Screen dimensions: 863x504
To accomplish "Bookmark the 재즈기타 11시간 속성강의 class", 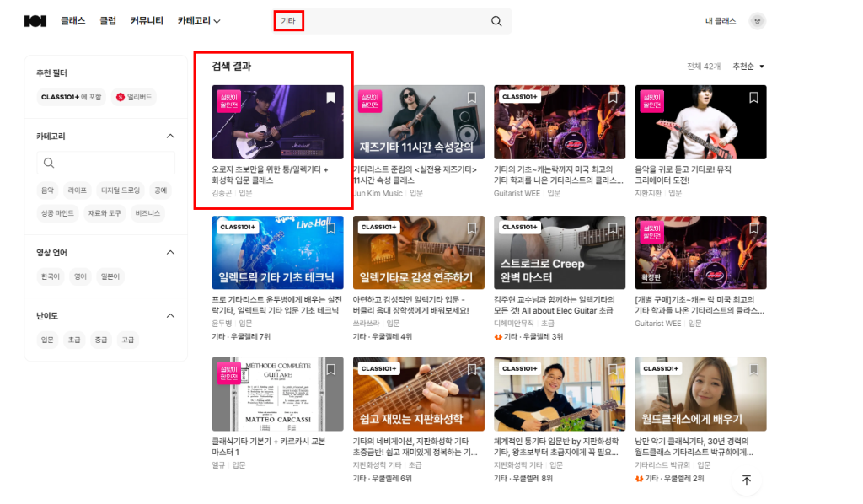I will [x=472, y=98].
